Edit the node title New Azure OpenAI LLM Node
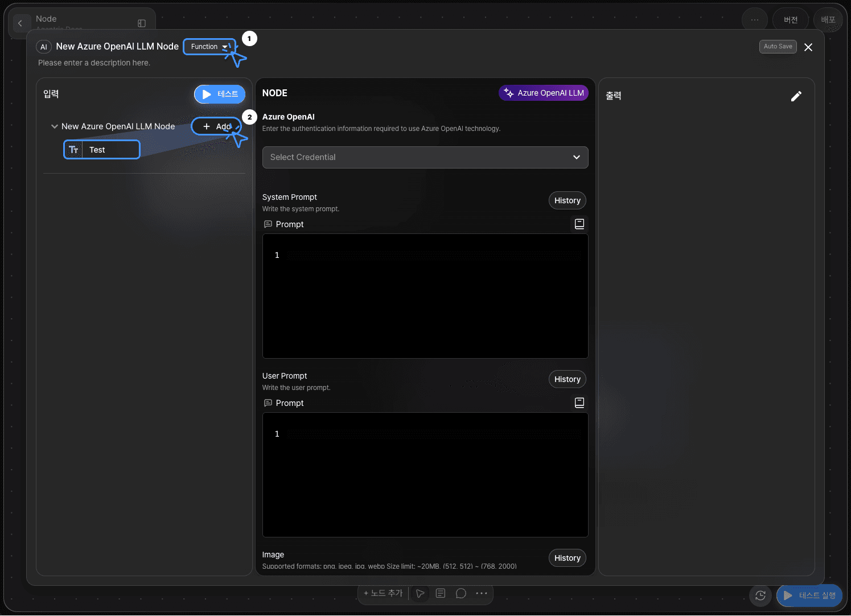This screenshot has height=616, width=851. click(117, 47)
